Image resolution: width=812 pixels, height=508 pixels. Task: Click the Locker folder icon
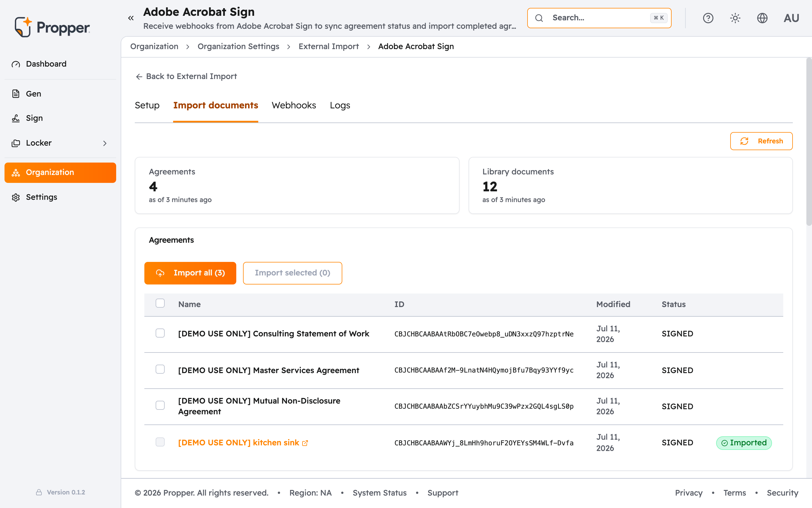point(16,143)
